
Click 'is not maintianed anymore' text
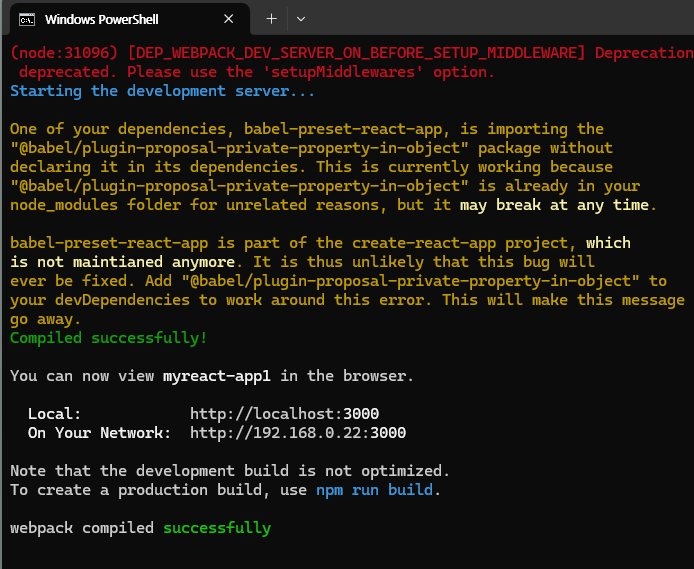click(x=122, y=262)
